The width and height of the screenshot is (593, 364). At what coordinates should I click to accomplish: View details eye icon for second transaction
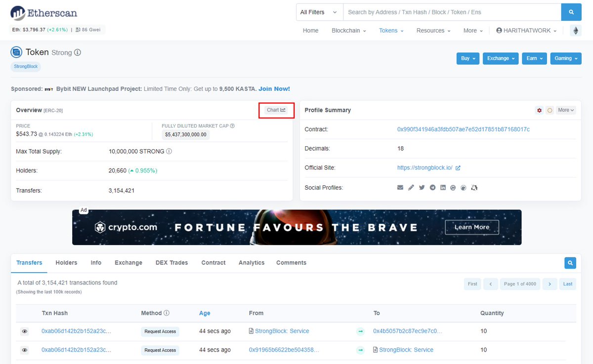pyautogui.click(x=25, y=350)
